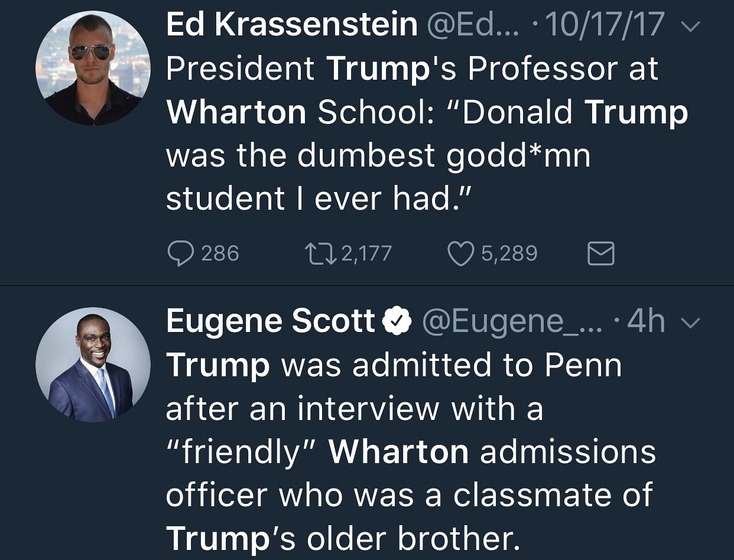Viewport: 734px width, 560px height.
Task: Visit the Eugene Scott name link
Action: coord(271,322)
